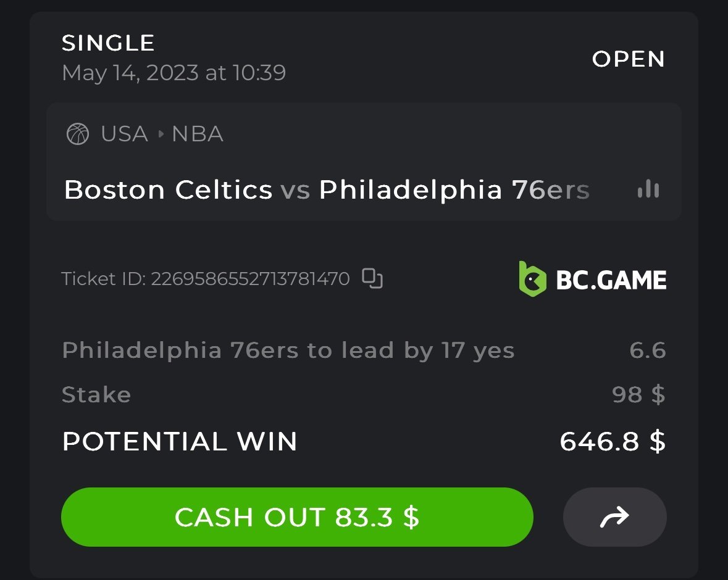The width and height of the screenshot is (728, 580).
Task: Copy the Ticket ID using copy icon
Action: (x=372, y=279)
